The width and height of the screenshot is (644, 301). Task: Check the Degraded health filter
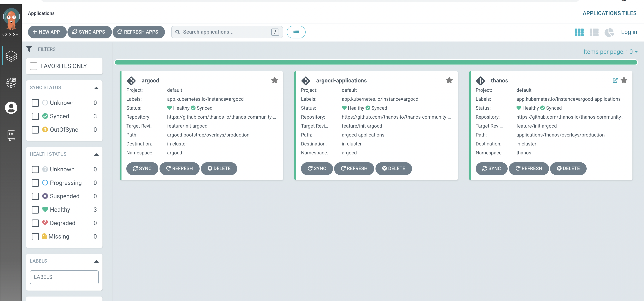click(36, 223)
